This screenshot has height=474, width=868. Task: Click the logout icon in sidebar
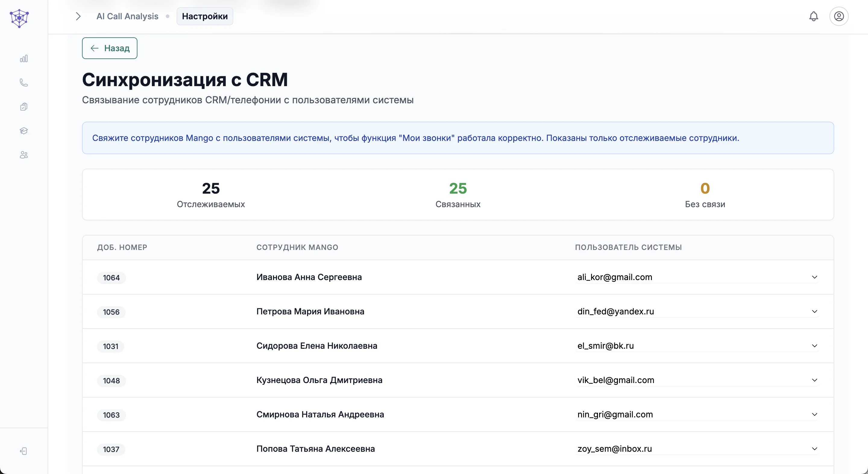pos(24,451)
